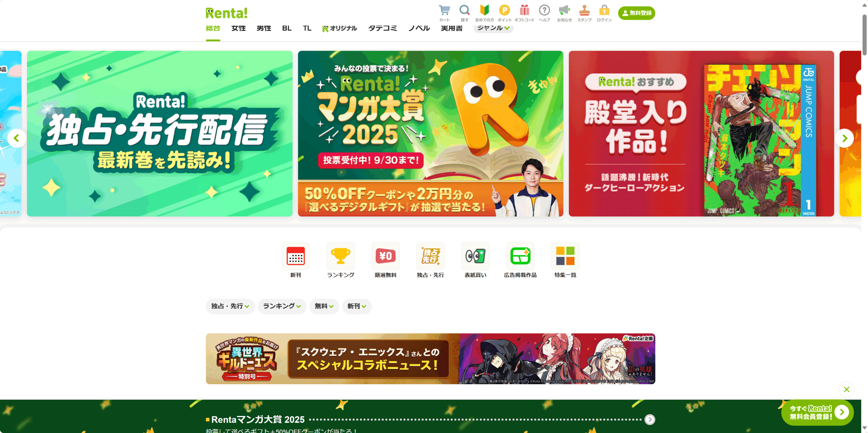Image resolution: width=868 pixels, height=433 pixels.
Task: Select the 総合 tab
Action: tap(213, 28)
